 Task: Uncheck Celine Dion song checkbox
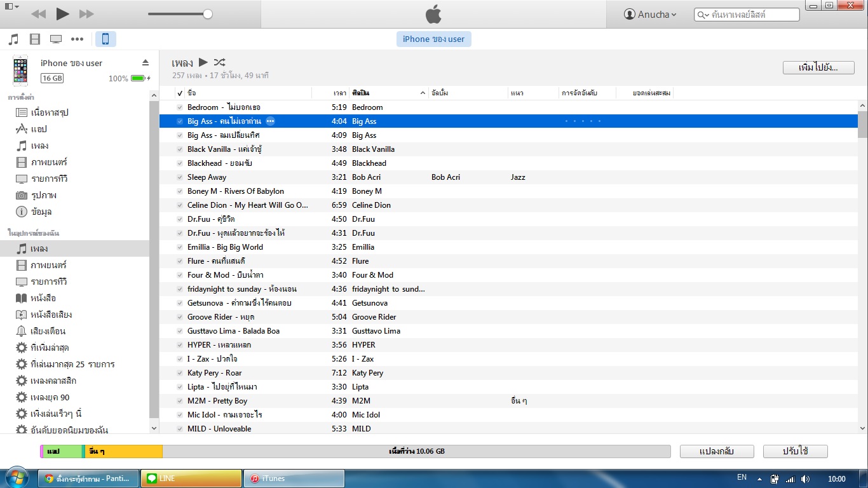click(x=180, y=205)
